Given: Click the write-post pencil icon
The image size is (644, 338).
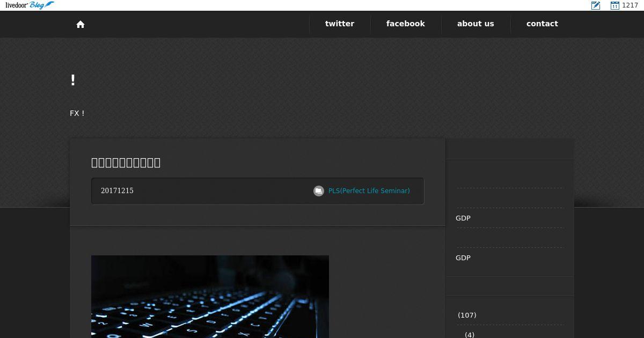Looking at the screenshot, I should [x=596, y=5].
